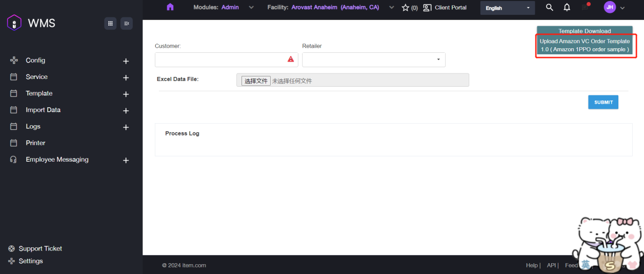Expand the Import Data section
644x274 pixels.
pyautogui.click(x=126, y=111)
